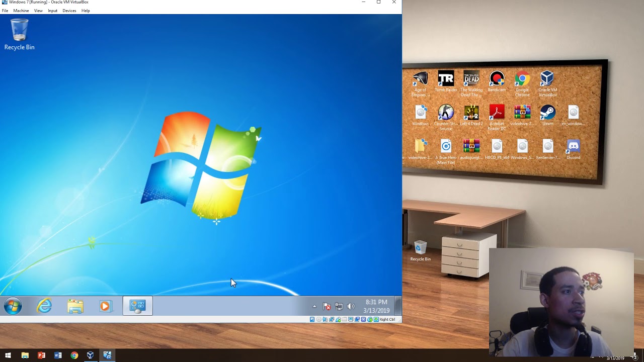The width and height of the screenshot is (644, 362).
Task: Open the Help menu in VirtualBox
Action: point(86,11)
